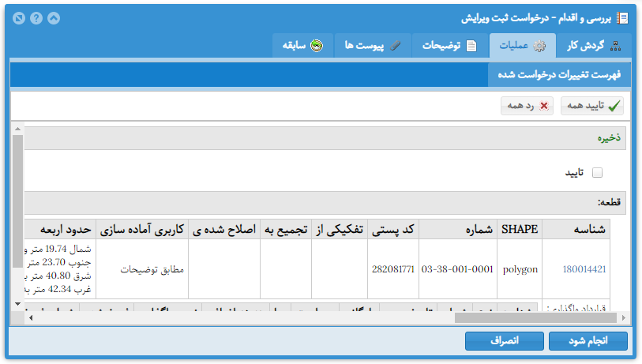
Task: Click the جنوب 23.70 متر boundary line
Action: [x=59, y=262]
